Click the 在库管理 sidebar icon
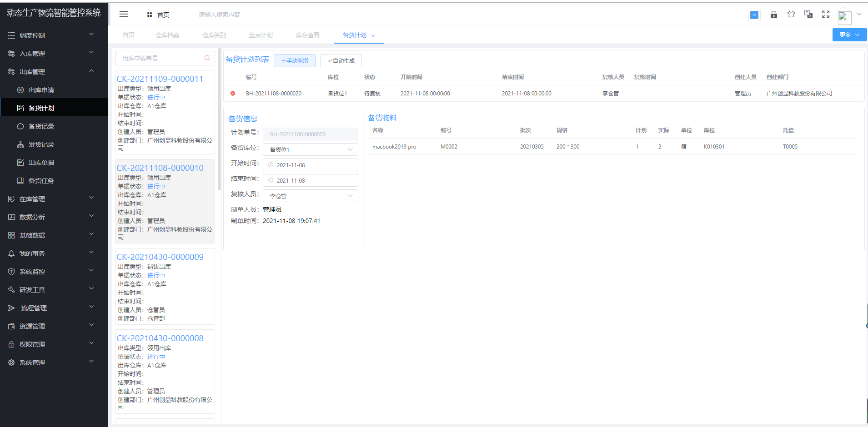 click(x=11, y=199)
